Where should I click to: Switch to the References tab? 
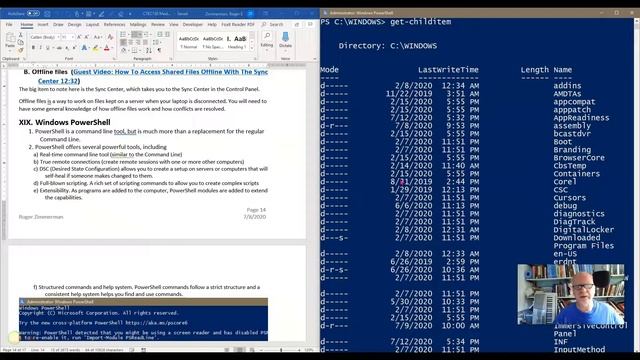tap(114, 24)
